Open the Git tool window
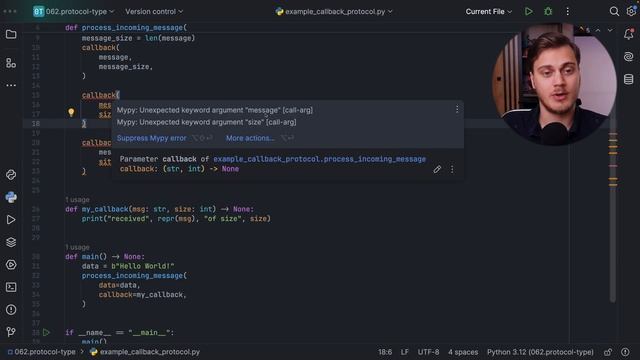Screen dimensions: 640x360 [11, 332]
